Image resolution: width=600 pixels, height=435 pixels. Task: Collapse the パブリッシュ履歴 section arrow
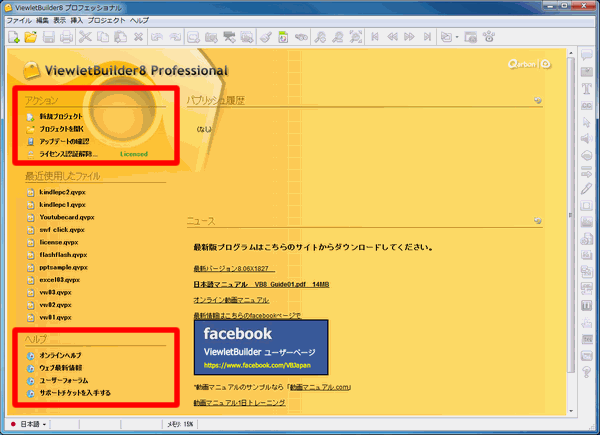(x=538, y=101)
